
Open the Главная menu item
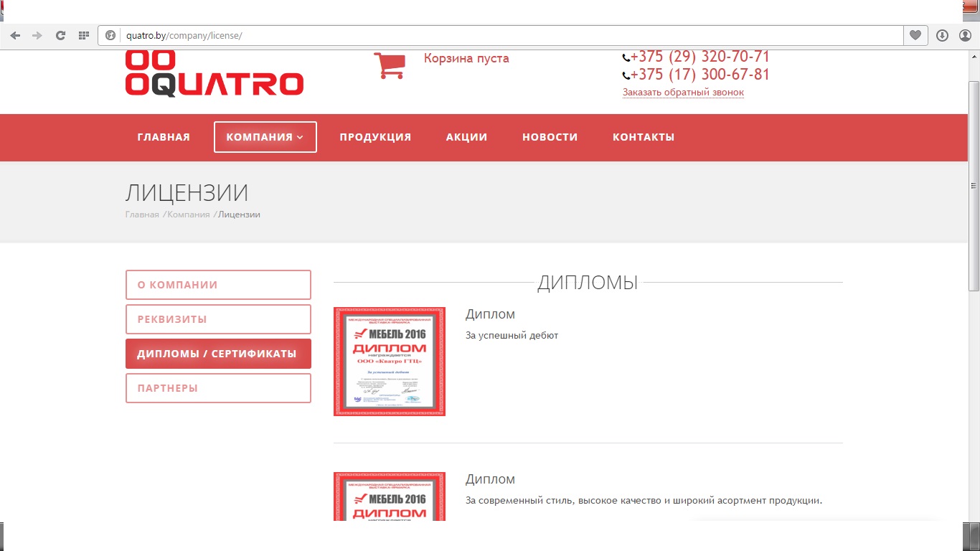click(x=164, y=137)
